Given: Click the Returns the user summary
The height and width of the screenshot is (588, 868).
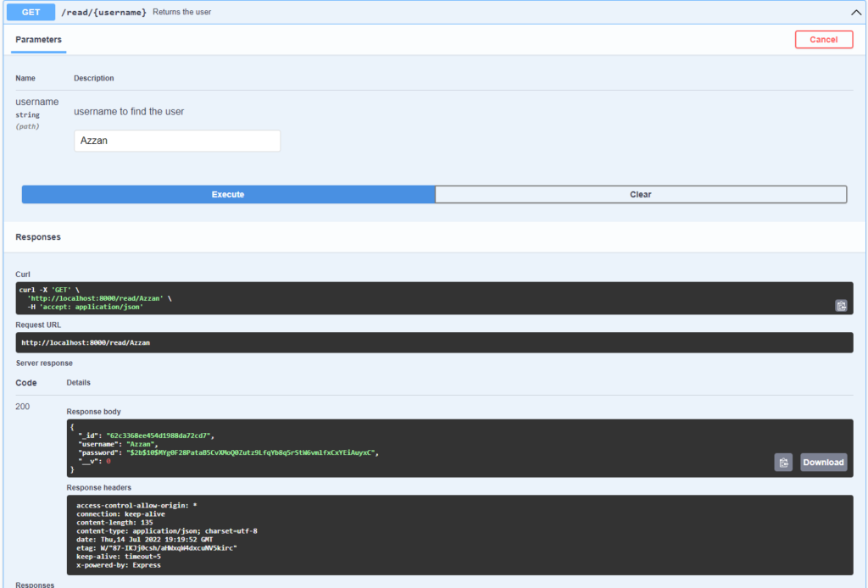Looking at the screenshot, I should pyautogui.click(x=181, y=12).
